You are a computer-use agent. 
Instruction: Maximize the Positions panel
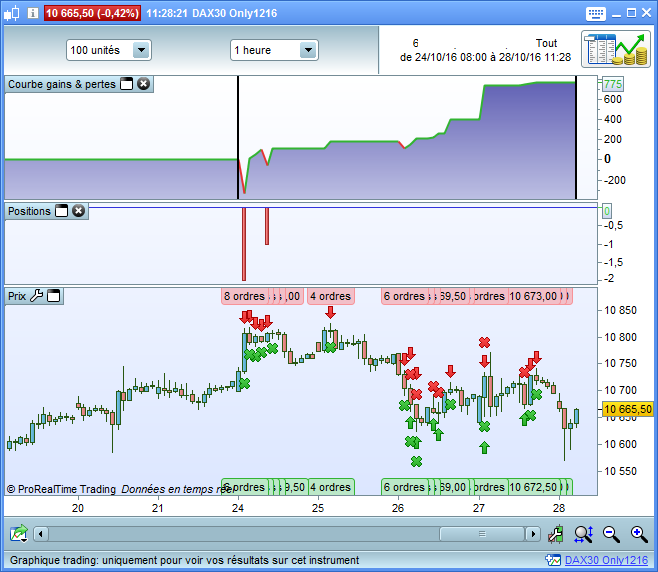62,211
